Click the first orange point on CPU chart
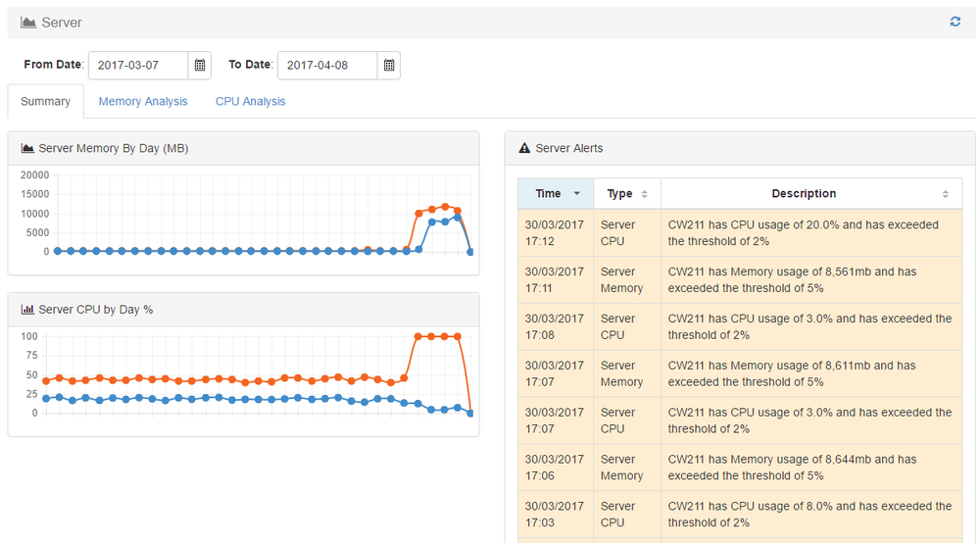980x543 pixels. click(46, 380)
